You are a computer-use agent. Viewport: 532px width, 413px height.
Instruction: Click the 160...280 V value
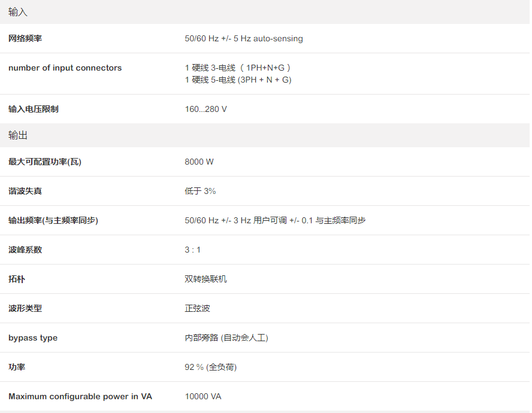[x=205, y=110]
